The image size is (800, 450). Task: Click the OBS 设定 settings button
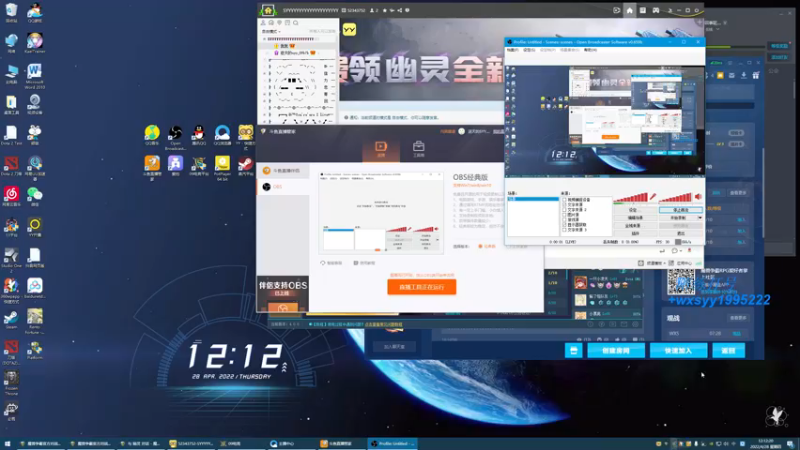(635, 210)
